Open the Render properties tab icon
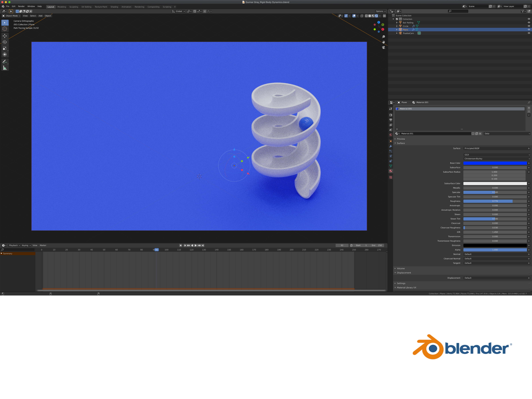 [391, 115]
